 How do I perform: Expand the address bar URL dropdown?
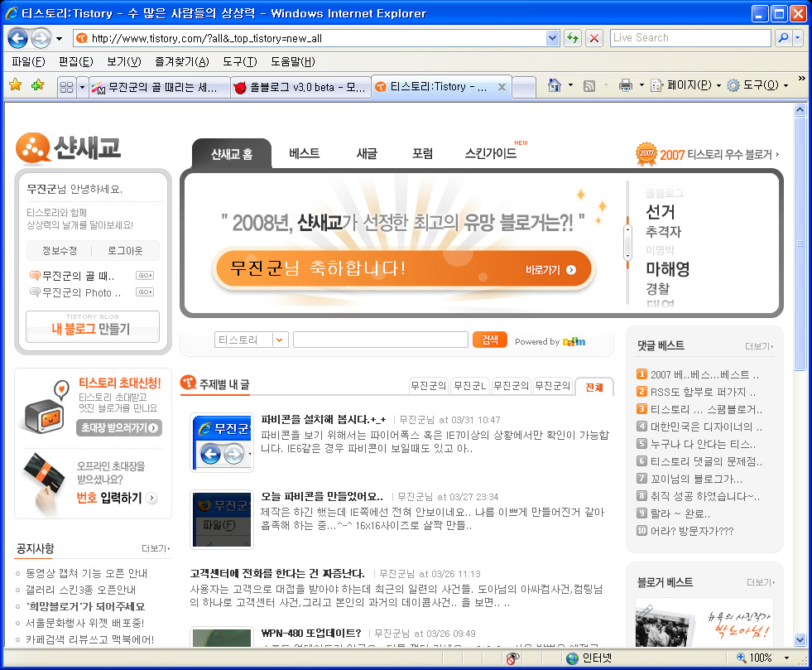click(x=553, y=38)
